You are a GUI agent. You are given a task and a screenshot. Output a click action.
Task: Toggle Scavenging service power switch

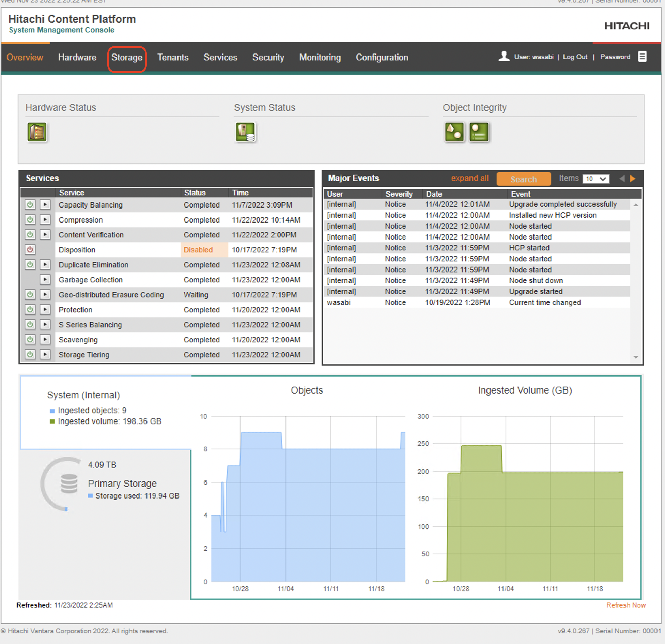[30, 340]
